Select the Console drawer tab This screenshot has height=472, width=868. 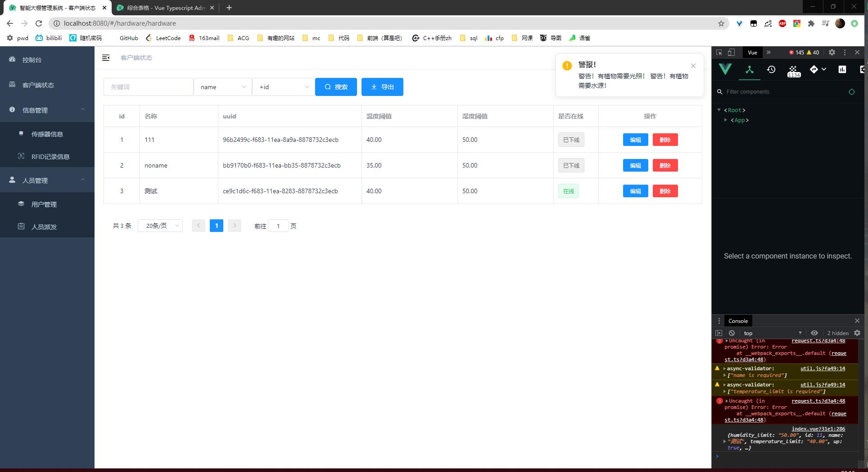tap(738, 321)
